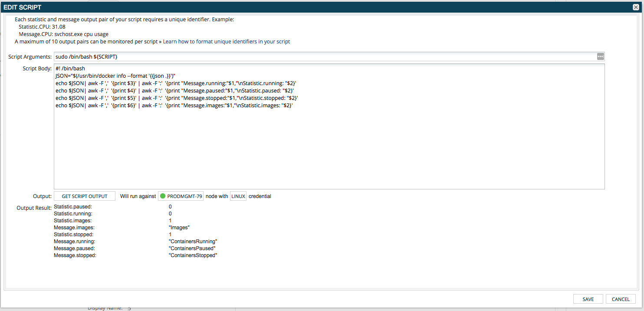Click the JSON= docker info script line
644x311 pixels.
[x=115, y=76]
